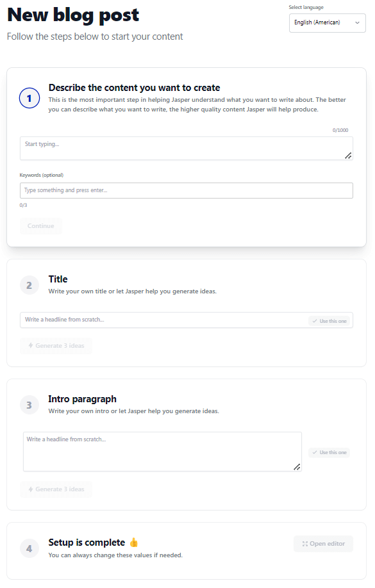Select Use this one in the Title field
Screen dimensions: 375x588
pos(329,321)
